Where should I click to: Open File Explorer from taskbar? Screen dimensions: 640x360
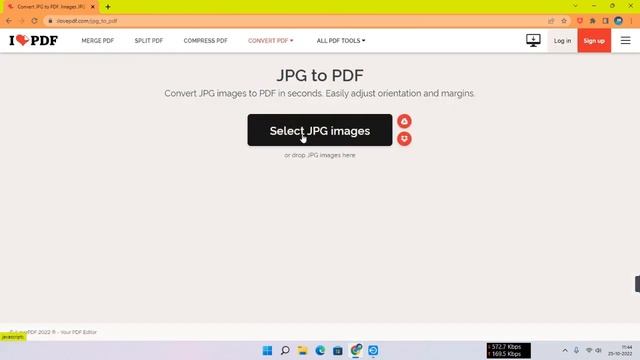coord(302,350)
